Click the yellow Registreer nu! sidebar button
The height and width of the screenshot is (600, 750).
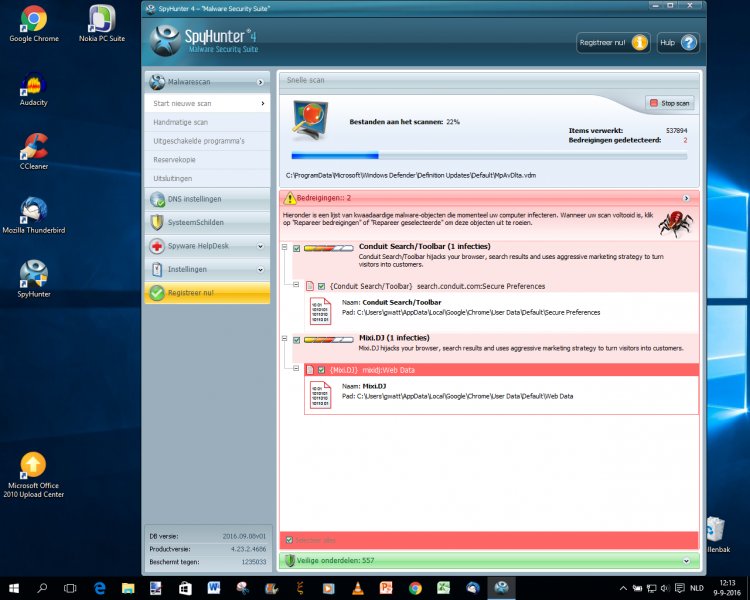click(206, 293)
